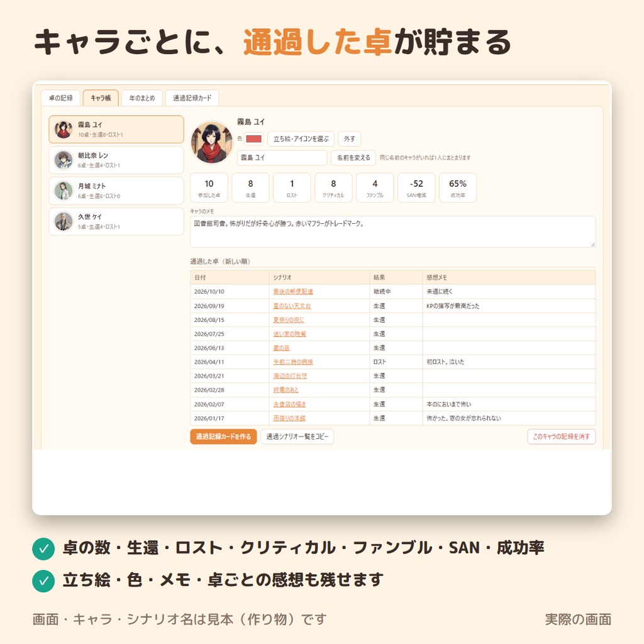
Task: Open scenario link 最後の郵便配達
Action: coord(293,292)
